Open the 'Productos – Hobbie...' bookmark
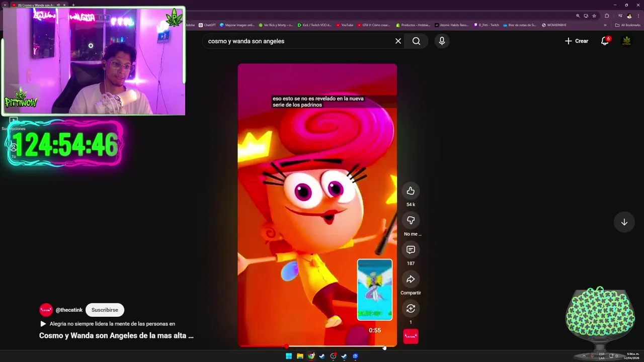Viewport: 644px width, 362px height. pyautogui.click(x=414, y=25)
